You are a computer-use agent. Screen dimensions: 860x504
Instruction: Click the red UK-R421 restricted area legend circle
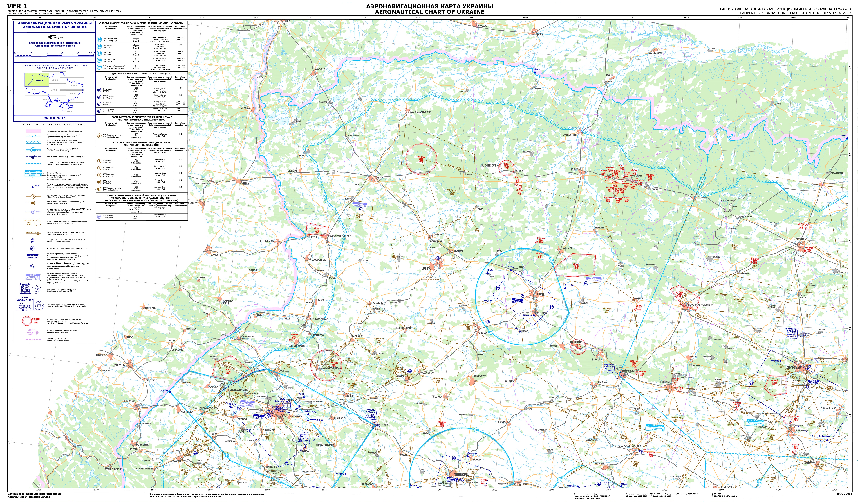pyautogui.click(x=27, y=321)
